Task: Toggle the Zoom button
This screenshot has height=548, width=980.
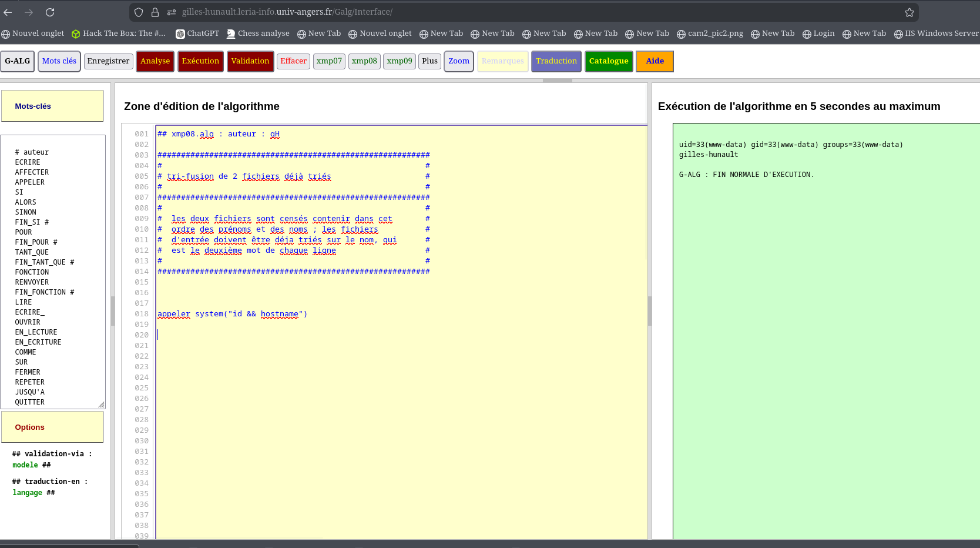Action: 458,61
